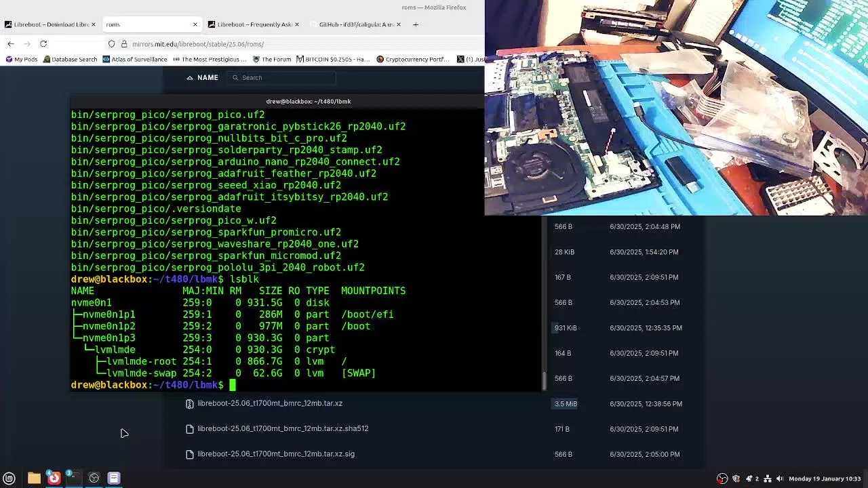The image size is (868, 488).
Task: Click date '6/30/2025, 1:54:20 PM'
Action: coord(644,251)
